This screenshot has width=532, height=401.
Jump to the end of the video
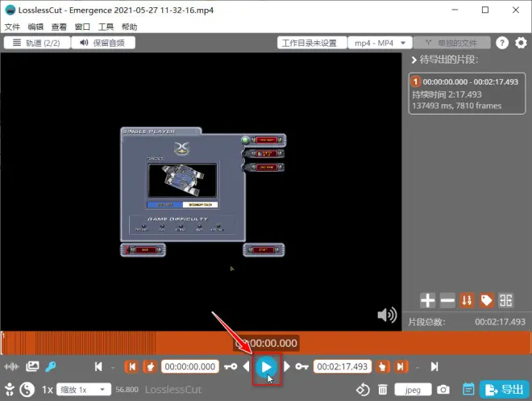(x=434, y=366)
